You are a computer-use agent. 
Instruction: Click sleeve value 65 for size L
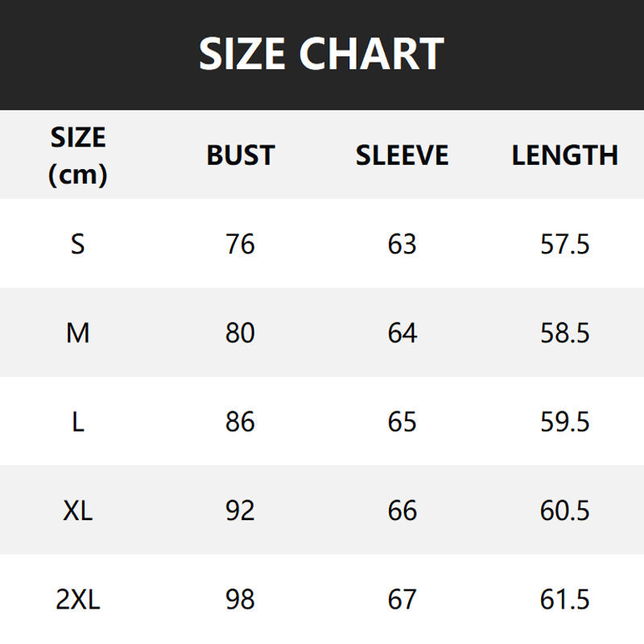402,421
